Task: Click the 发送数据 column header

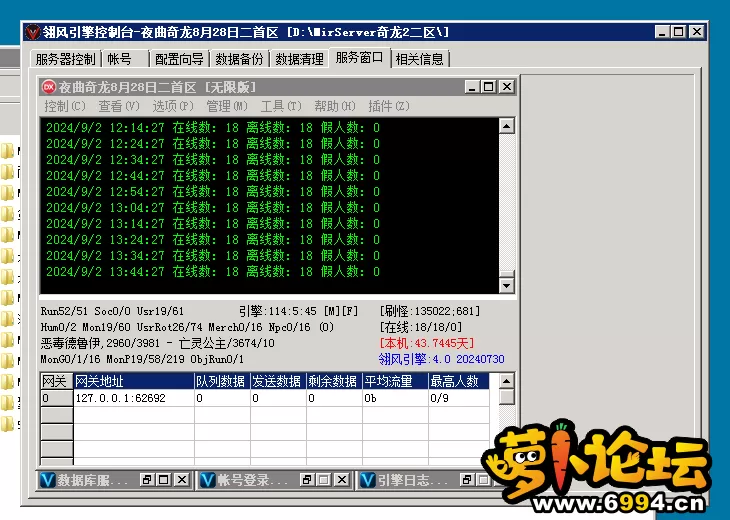Action: (x=278, y=381)
